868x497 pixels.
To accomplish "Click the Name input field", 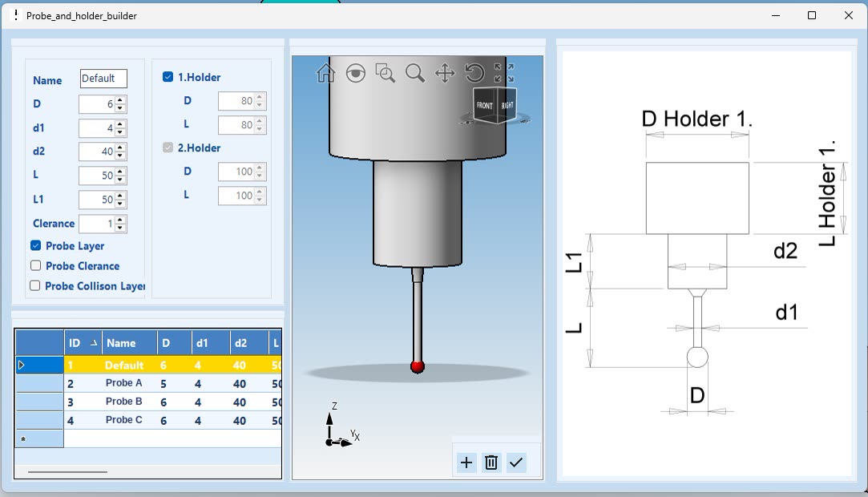I will tap(103, 79).
